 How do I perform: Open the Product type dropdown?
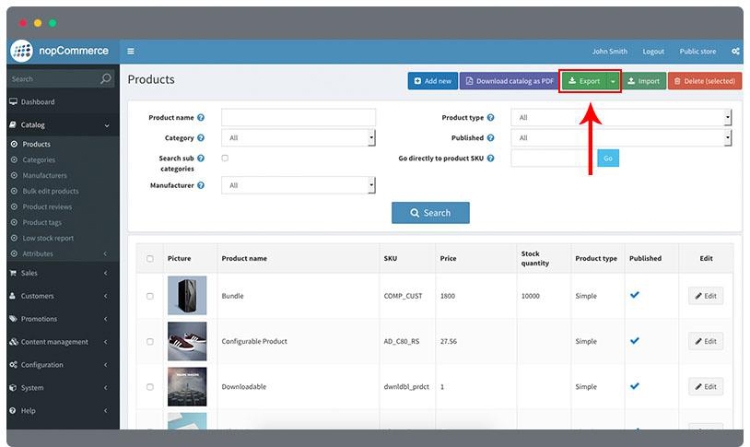tap(621, 118)
